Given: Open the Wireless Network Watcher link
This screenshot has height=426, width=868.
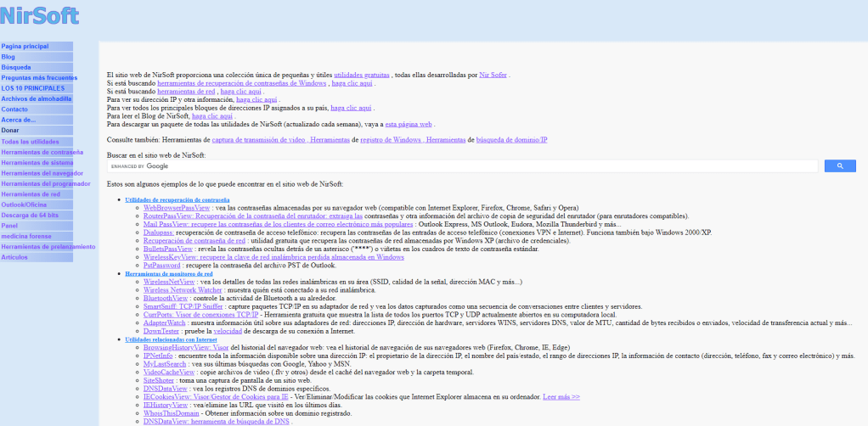Looking at the screenshot, I should click(x=183, y=290).
